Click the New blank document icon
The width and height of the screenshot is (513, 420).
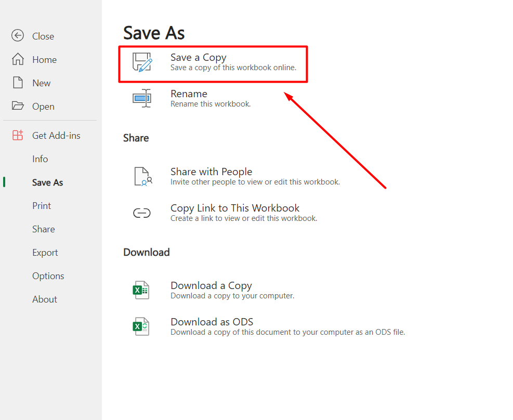pos(18,83)
